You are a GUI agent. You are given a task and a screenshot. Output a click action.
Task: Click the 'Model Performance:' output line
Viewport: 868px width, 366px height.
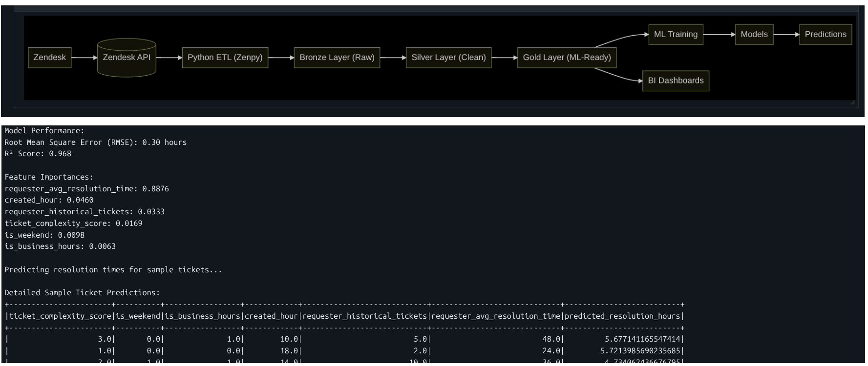[44, 131]
